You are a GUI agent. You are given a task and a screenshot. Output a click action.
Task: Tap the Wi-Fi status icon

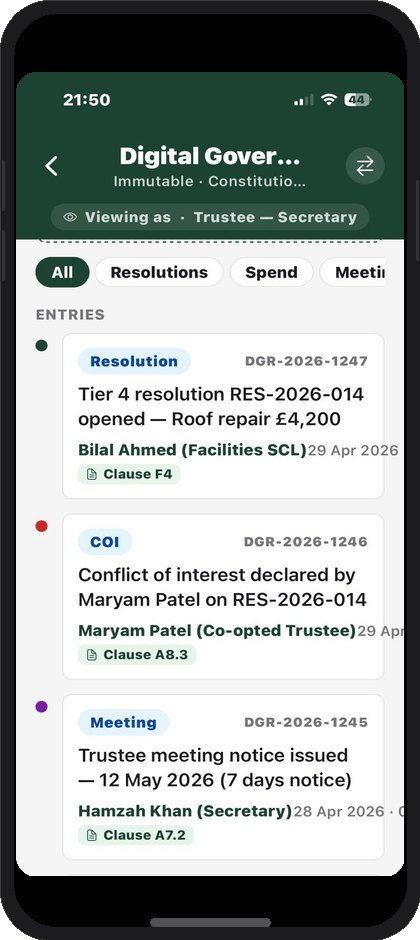(x=328, y=100)
